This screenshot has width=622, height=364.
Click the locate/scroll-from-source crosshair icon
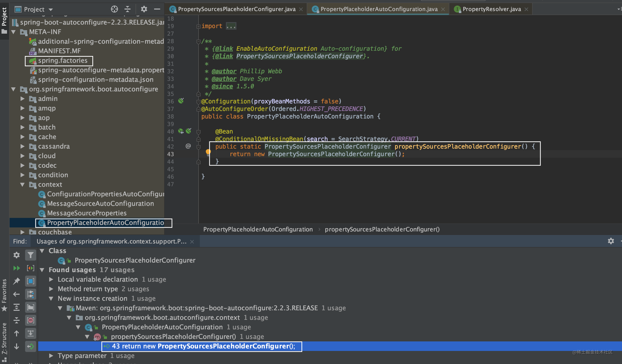click(x=114, y=9)
